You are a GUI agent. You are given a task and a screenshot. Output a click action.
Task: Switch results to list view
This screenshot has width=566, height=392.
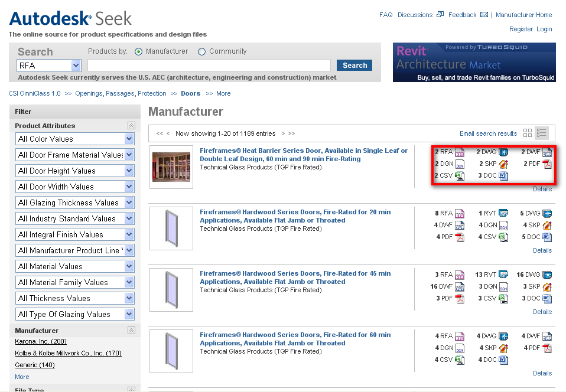click(x=542, y=133)
